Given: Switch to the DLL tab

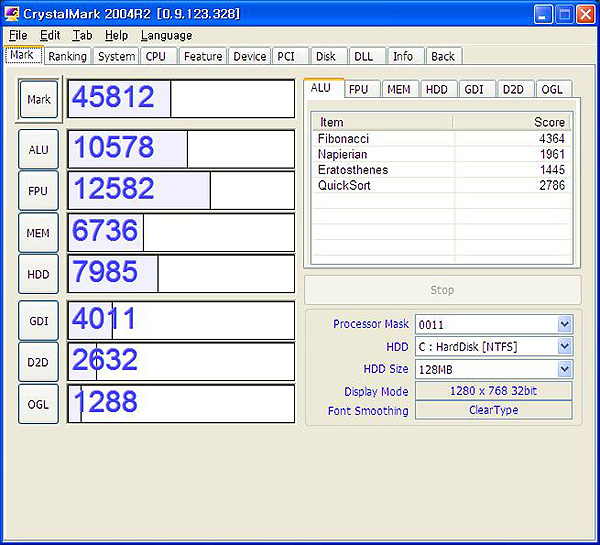Looking at the screenshot, I should pos(367,56).
